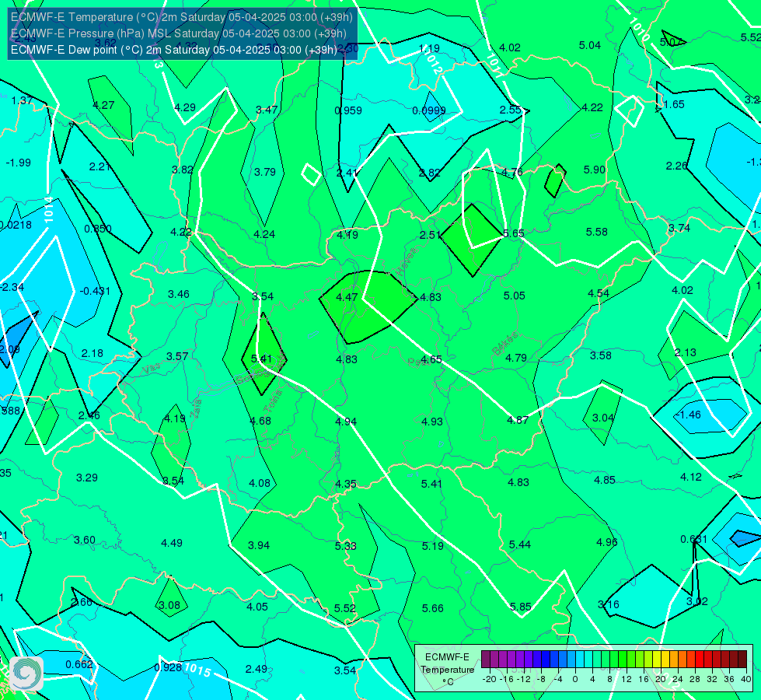Click the temperature value 5.19

[432, 546]
